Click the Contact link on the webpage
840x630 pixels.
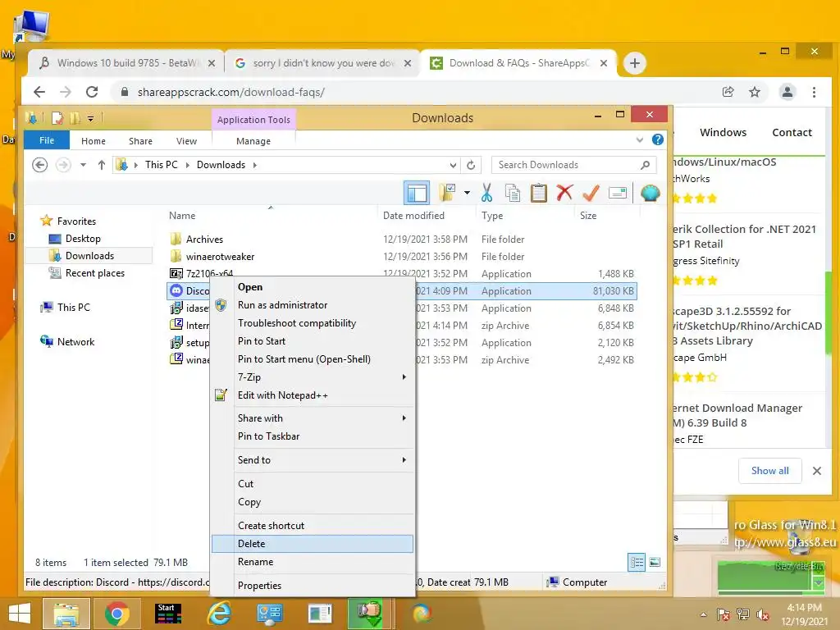click(792, 132)
